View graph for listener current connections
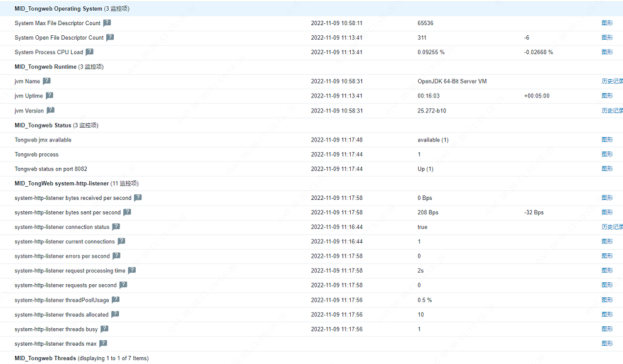623x364 pixels. pos(607,241)
